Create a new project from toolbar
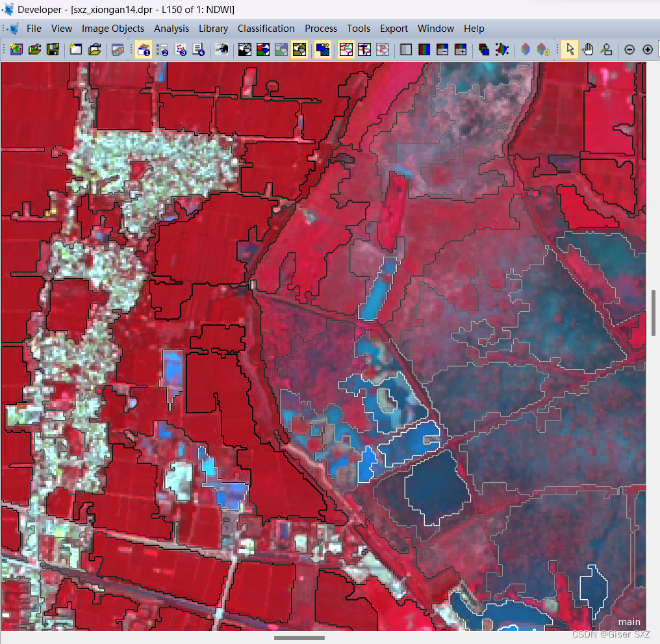 [16, 49]
